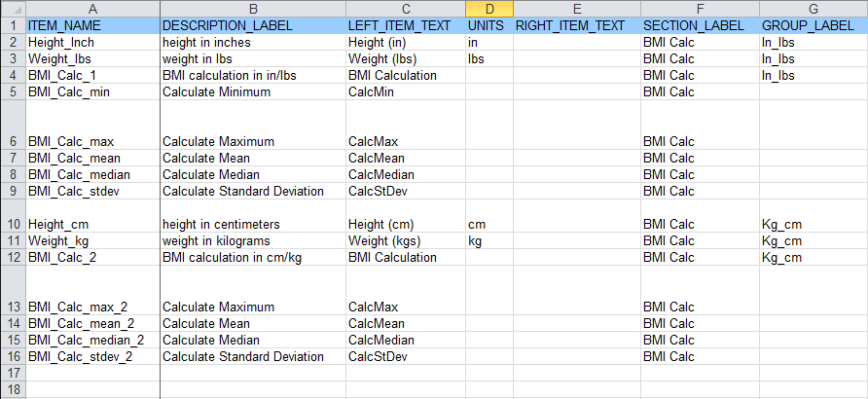
Task: Select the Height_Inch cell
Action: pos(92,42)
